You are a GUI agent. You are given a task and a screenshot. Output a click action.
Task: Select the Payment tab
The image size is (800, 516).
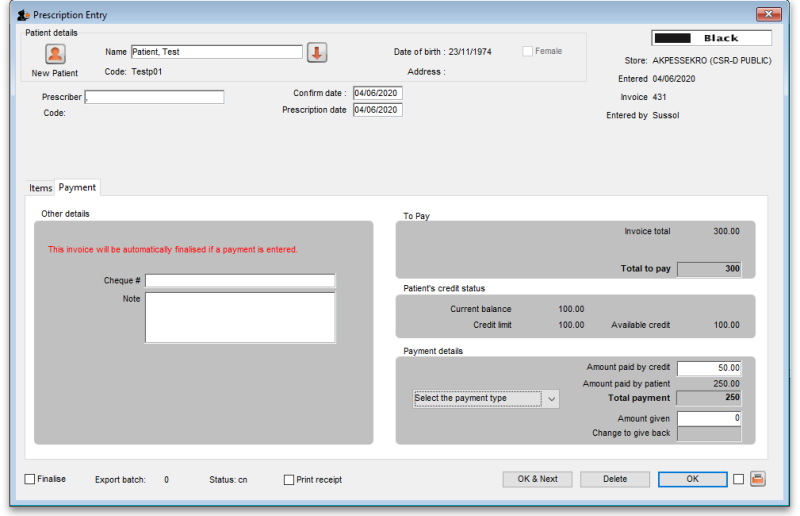tap(77, 187)
